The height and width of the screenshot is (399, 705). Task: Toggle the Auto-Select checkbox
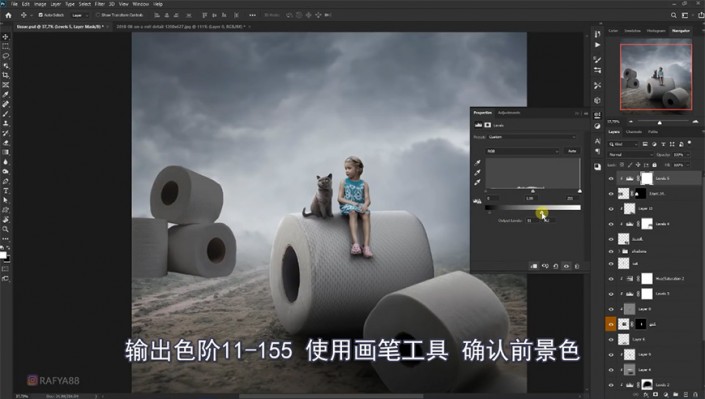[x=40, y=15]
